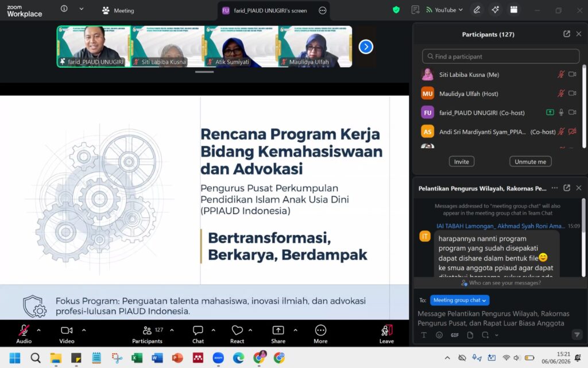Screen dimensions: 588x368
Task: Open the meeting information icon
Action: (64, 9)
